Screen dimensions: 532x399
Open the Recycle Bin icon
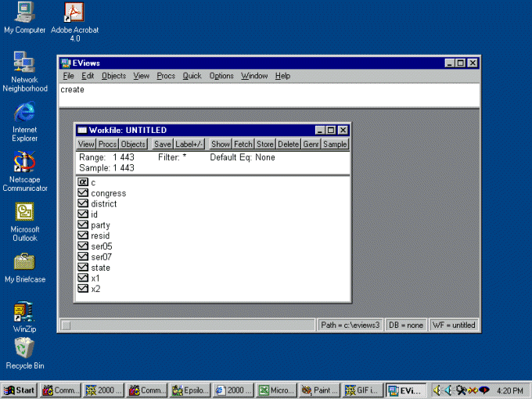pyautogui.click(x=24, y=349)
